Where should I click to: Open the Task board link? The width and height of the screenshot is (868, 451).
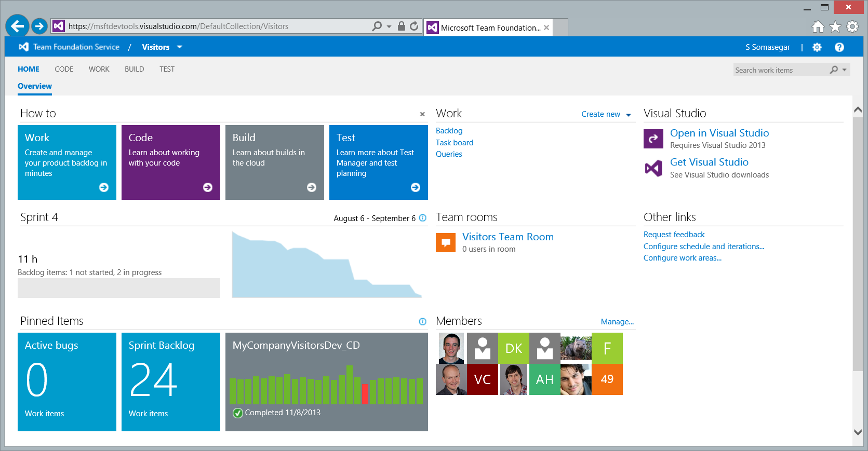click(x=454, y=143)
